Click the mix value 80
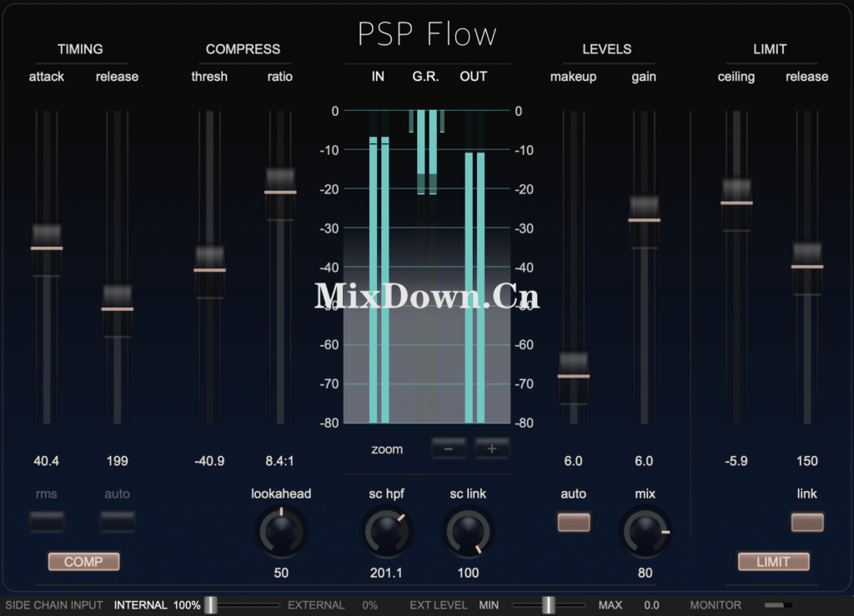 tap(645, 573)
